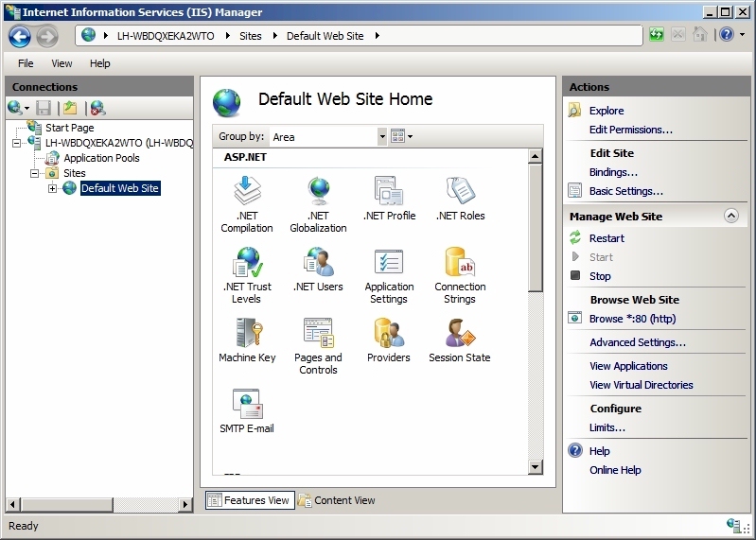
Task: Click breadcrumb arrow after Default Web Site
Action: point(377,36)
